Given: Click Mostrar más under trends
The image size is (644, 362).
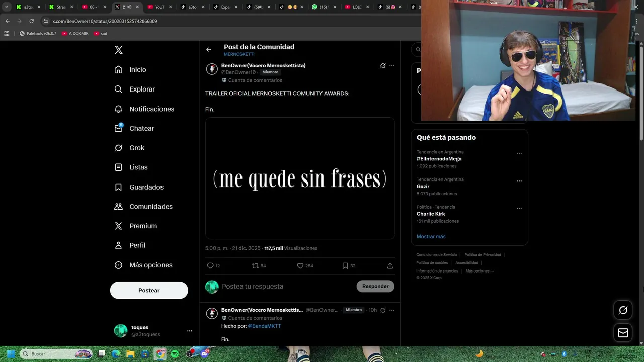Looking at the screenshot, I should tap(431, 236).
